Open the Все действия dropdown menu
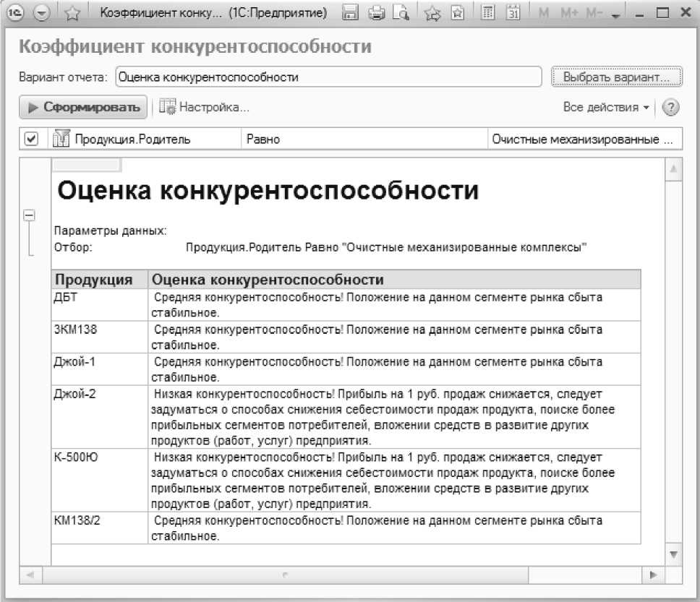 606,107
